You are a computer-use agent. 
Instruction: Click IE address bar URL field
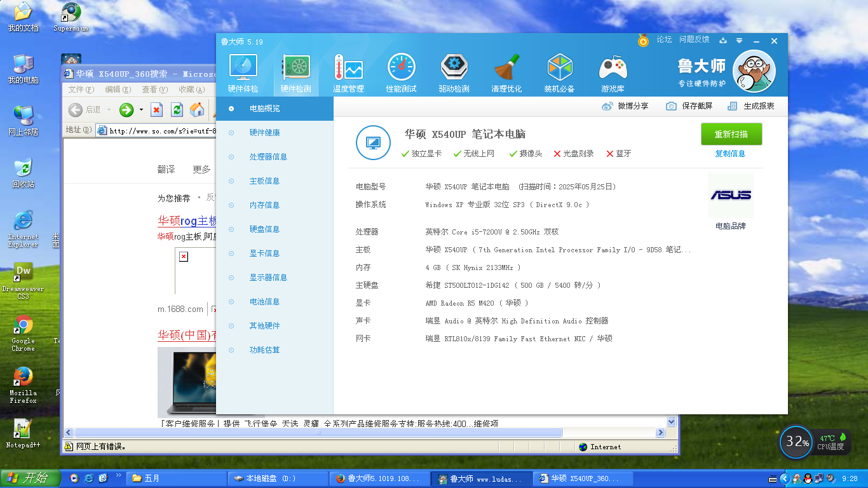click(156, 130)
